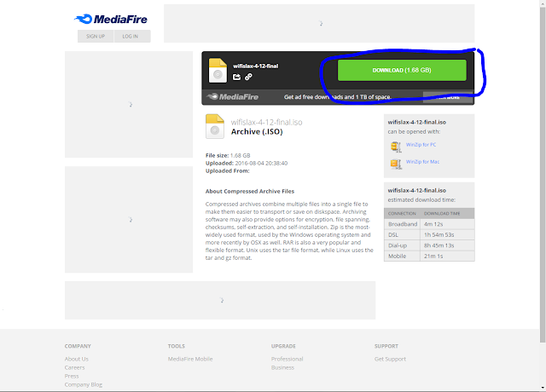Click the TOOLS footer heading

(x=177, y=347)
